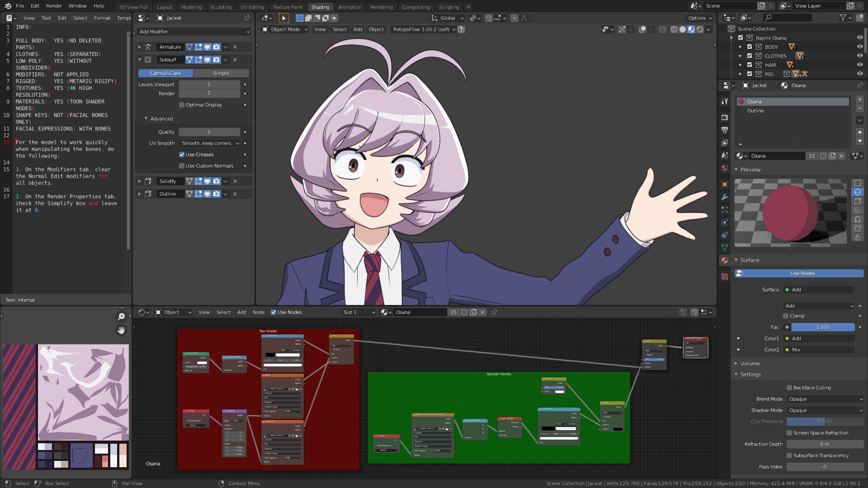Adjust the Levels Viewport field

point(209,84)
